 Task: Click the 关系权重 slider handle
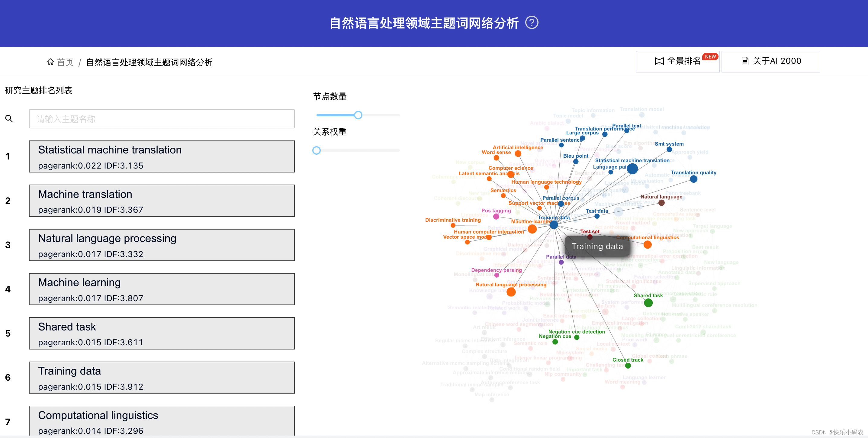click(x=317, y=151)
